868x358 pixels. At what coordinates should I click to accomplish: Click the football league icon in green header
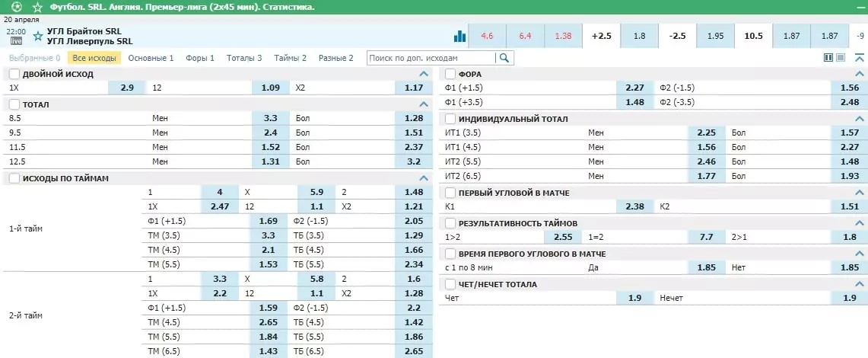tap(17, 7)
